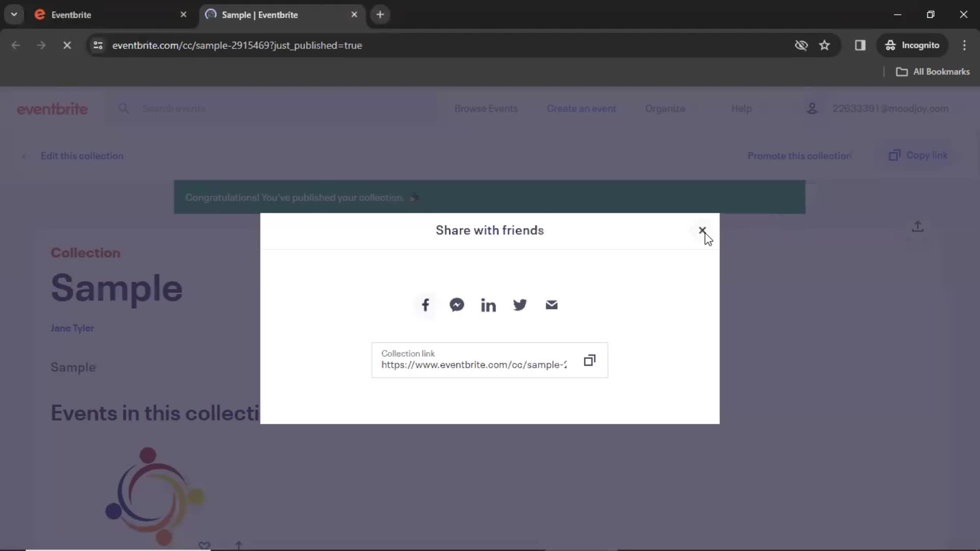Open Browse Events menu item
980x551 pixels.
tap(486, 109)
